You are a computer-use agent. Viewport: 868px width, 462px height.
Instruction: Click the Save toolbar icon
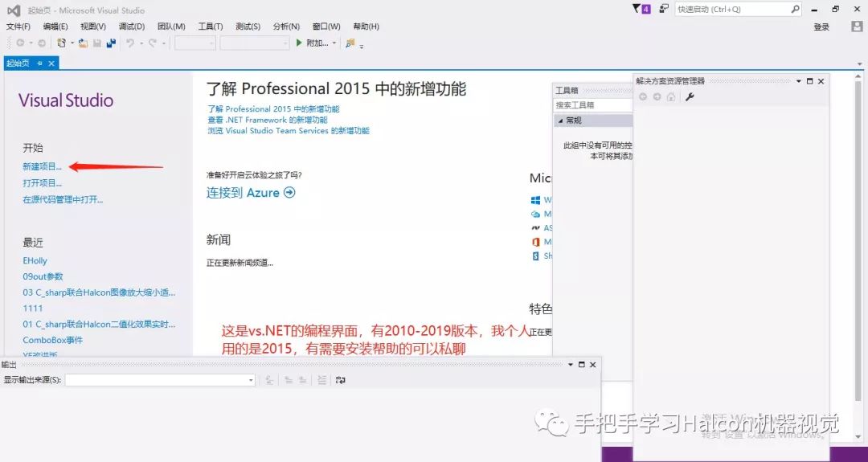pos(97,43)
